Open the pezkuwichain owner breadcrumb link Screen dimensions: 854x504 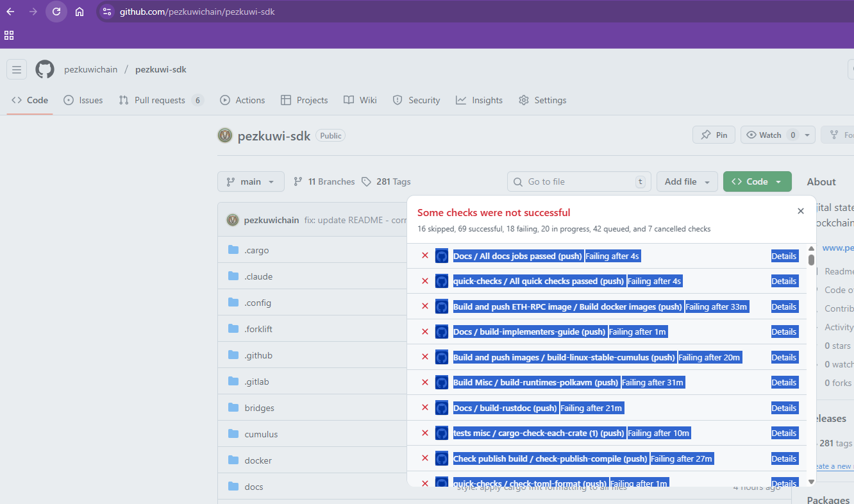90,69
